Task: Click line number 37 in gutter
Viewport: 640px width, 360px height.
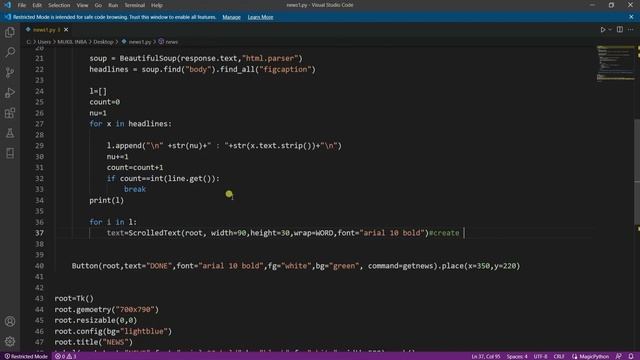Action: 39,233
